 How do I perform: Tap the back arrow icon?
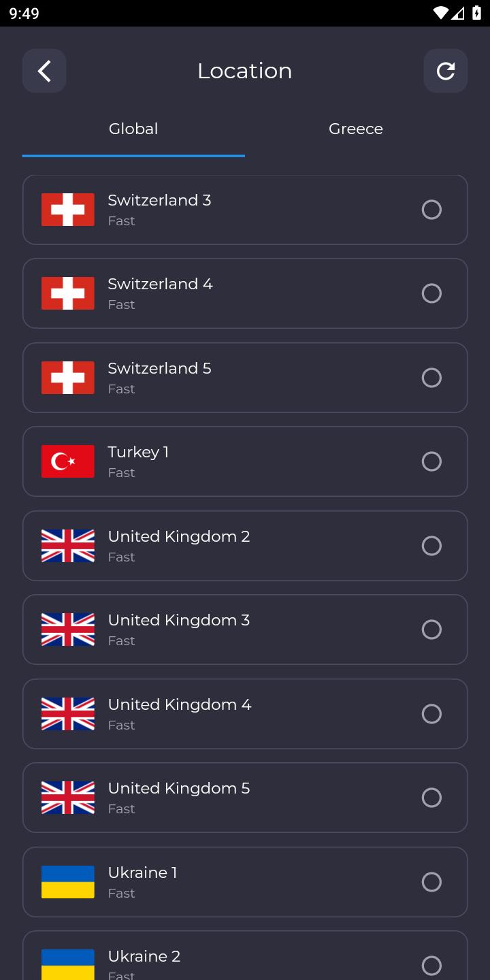pos(44,71)
